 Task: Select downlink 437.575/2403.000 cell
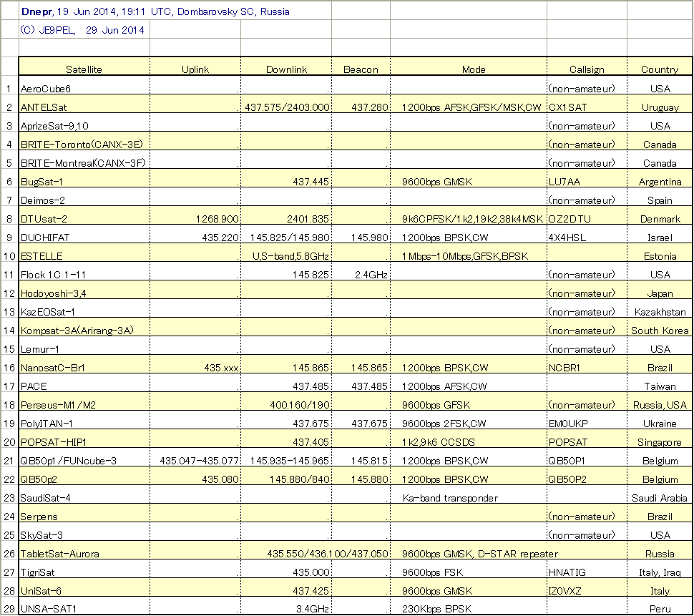(x=286, y=104)
